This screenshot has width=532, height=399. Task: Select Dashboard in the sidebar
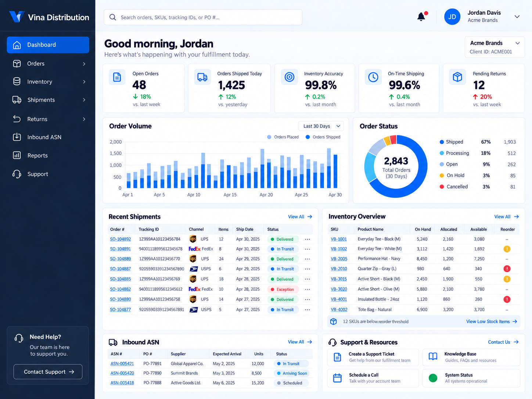tap(48, 45)
